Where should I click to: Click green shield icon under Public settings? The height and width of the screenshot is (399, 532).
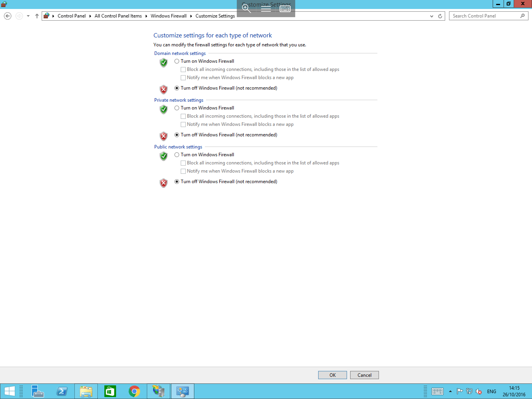tap(164, 156)
